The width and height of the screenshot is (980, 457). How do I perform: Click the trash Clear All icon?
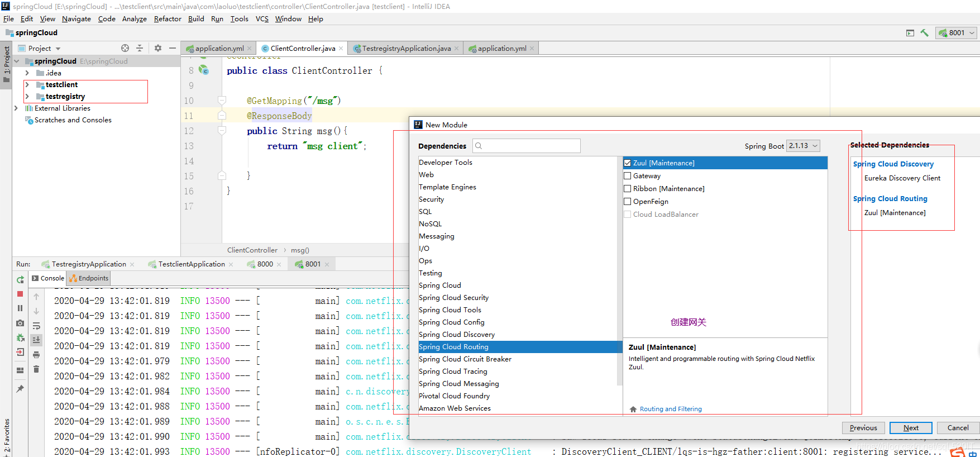(x=36, y=369)
